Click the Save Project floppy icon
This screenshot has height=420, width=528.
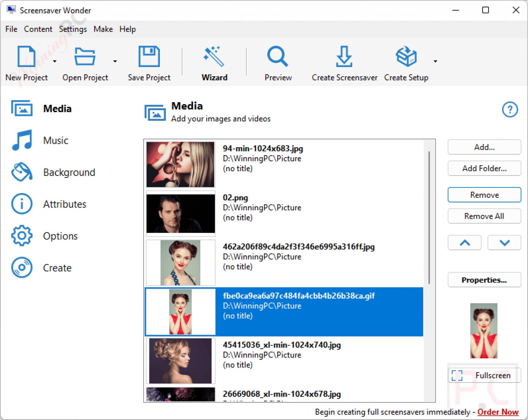[x=149, y=56]
